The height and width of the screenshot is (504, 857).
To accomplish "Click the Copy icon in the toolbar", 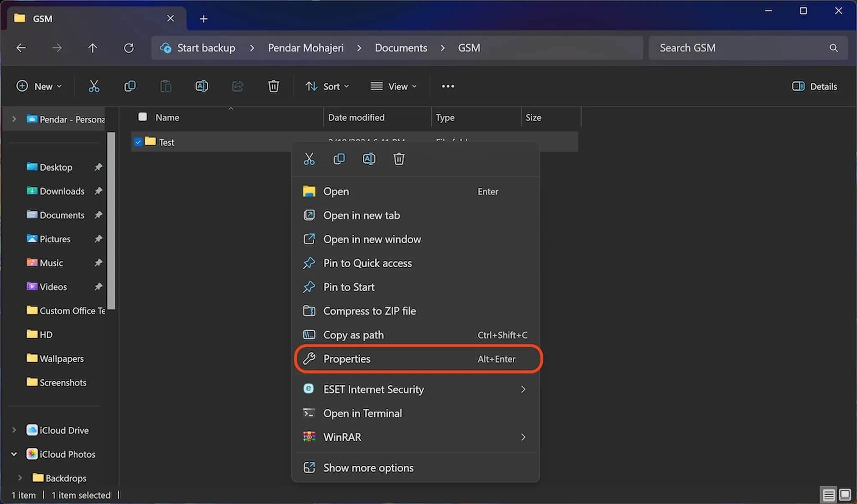I will (x=130, y=87).
